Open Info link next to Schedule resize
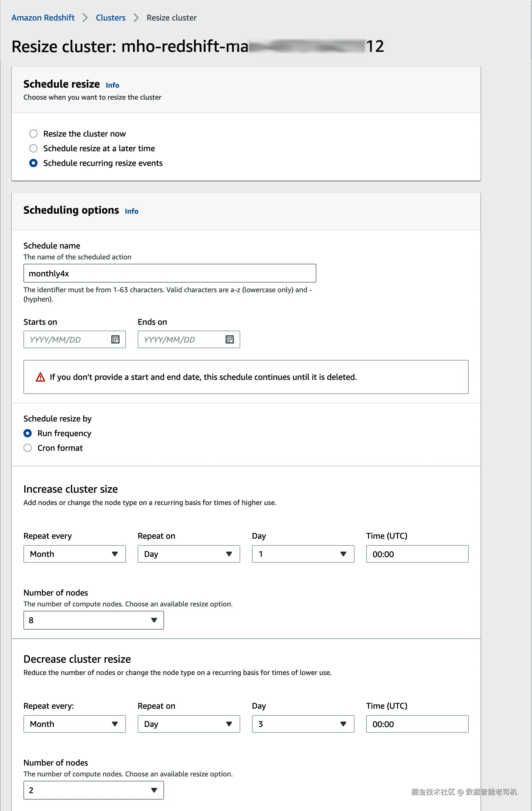The width and height of the screenshot is (532, 811). pos(112,85)
